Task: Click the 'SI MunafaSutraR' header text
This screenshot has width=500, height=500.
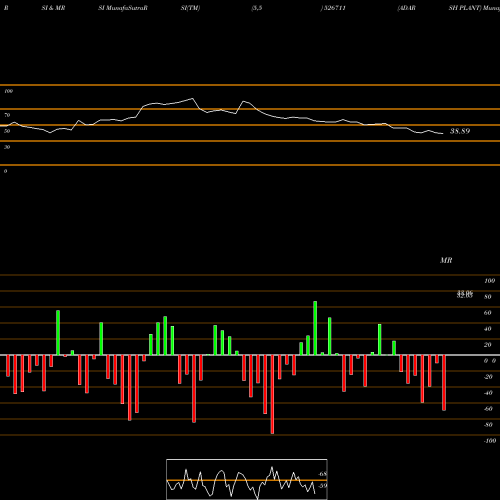Action: (x=123, y=8)
